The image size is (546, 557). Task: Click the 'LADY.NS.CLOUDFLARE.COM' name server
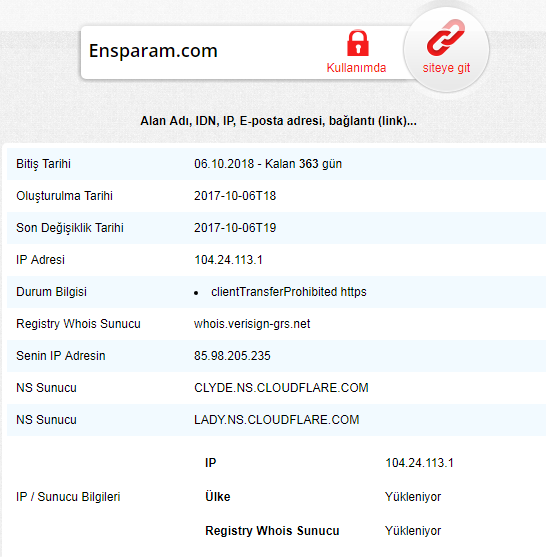coord(276,420)
